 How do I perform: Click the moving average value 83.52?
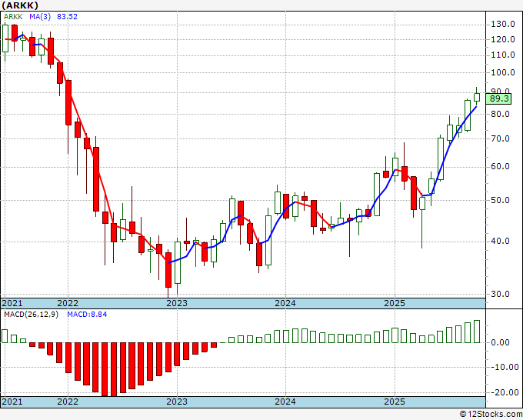pyautogui.click(x=67, y=17)
